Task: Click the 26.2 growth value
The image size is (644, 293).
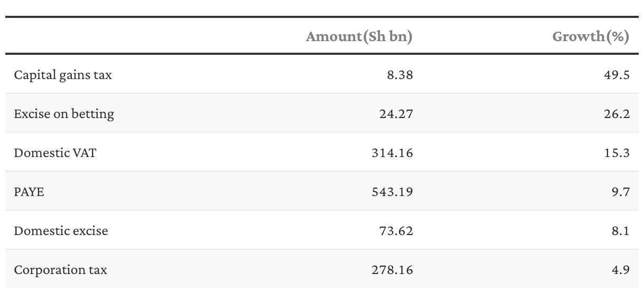Action: (x=617, y=114)
